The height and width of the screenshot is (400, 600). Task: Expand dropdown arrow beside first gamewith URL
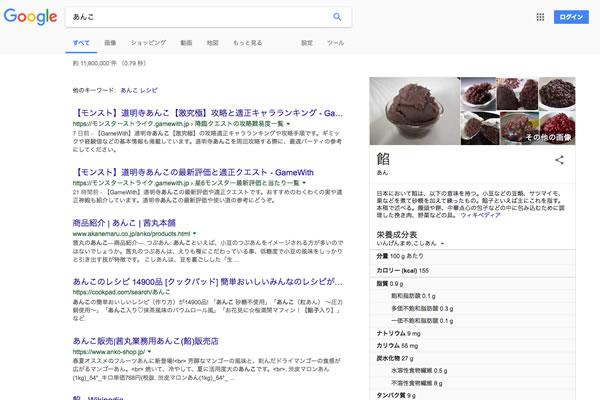pyautogui.click(x=288, y=124)
